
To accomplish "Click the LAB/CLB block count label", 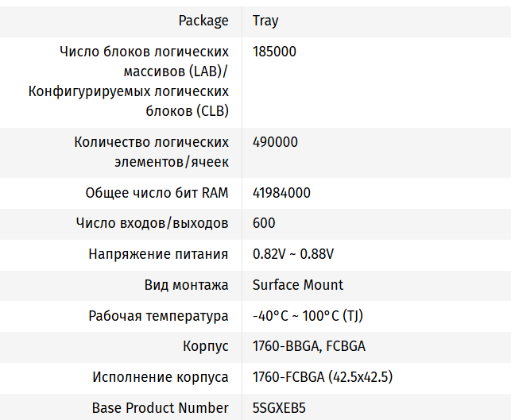I will [x=130, y=82].
